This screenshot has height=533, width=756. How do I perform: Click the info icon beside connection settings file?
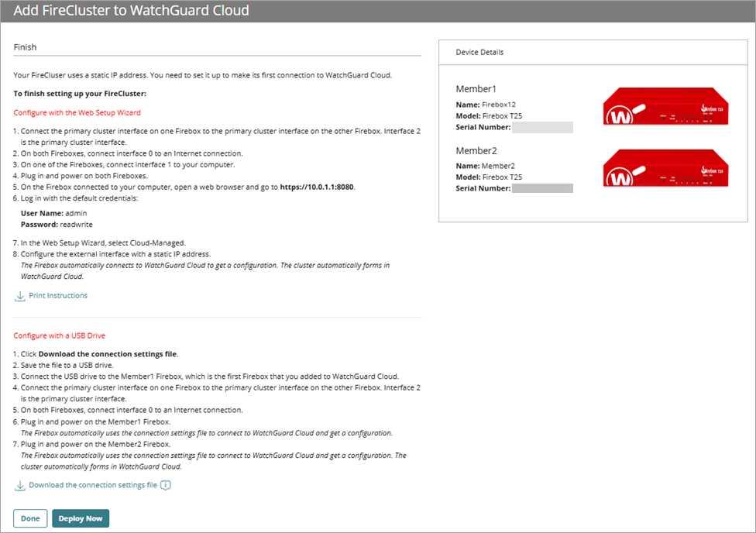[166, 485]
